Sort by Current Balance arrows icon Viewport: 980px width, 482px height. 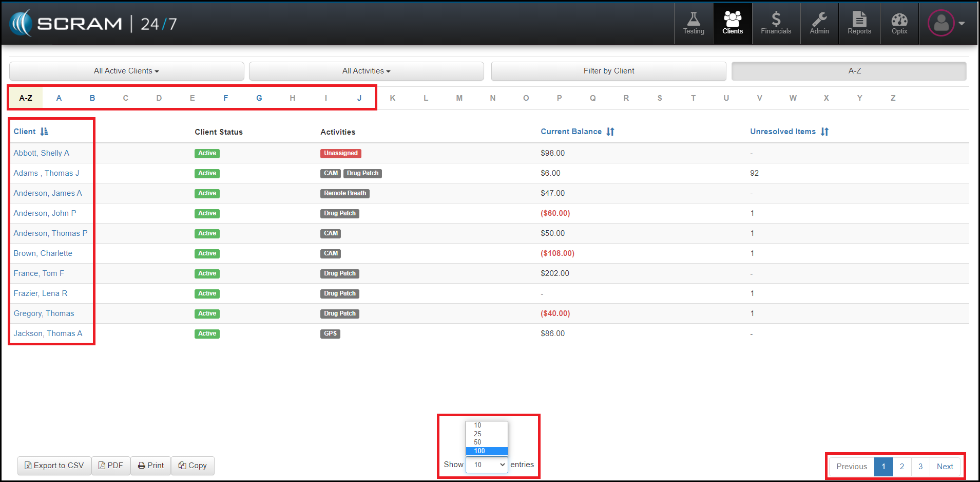pos(610,132)
